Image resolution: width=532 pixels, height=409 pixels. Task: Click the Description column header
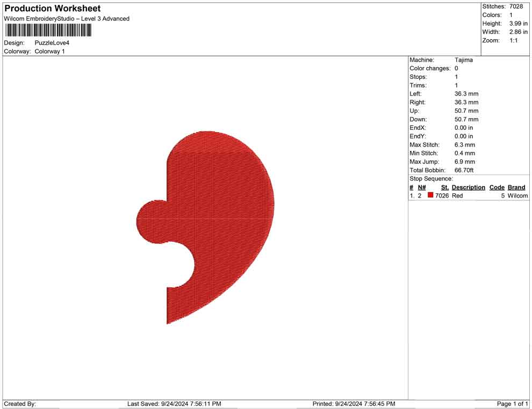pos(468,187)
